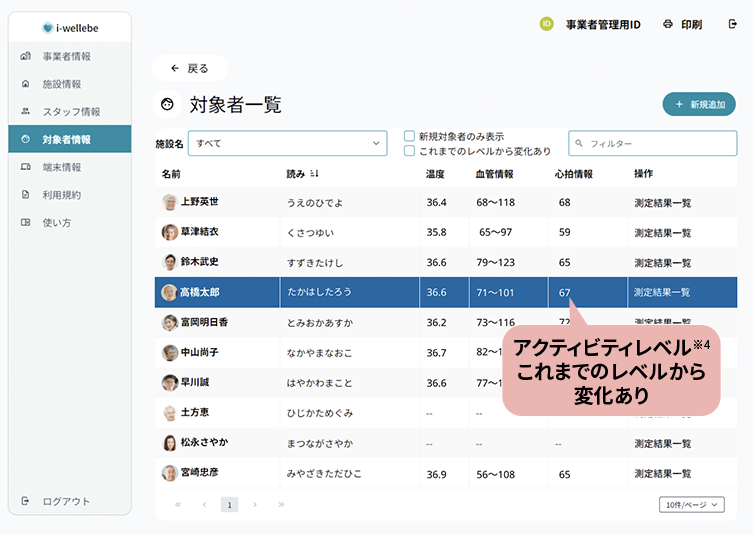Click heart rate value 67 in highlighted row

tap(564, 292)
